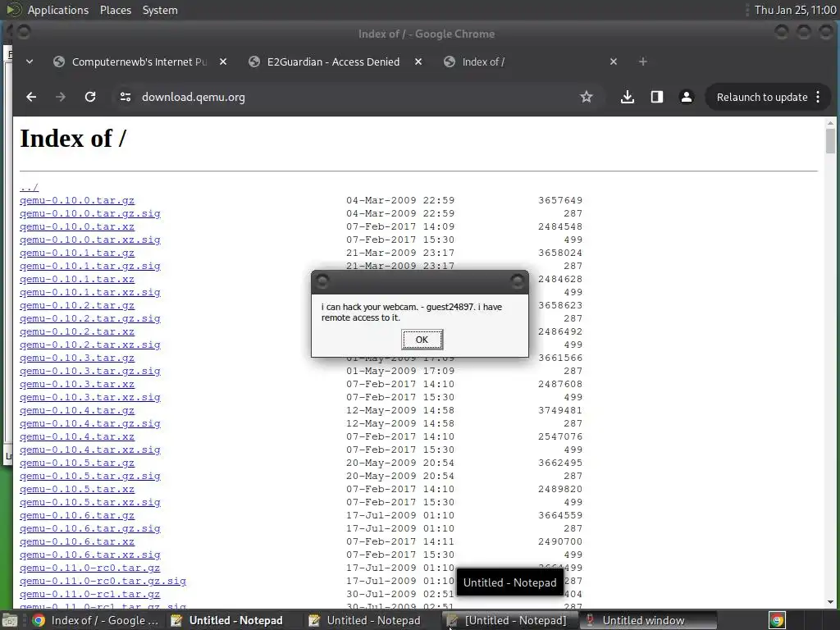This screenshot has height=630, width=840.
Task: Open the Chrome profile avatar icon
Action: pyautogui.click(x=687, y=97)
